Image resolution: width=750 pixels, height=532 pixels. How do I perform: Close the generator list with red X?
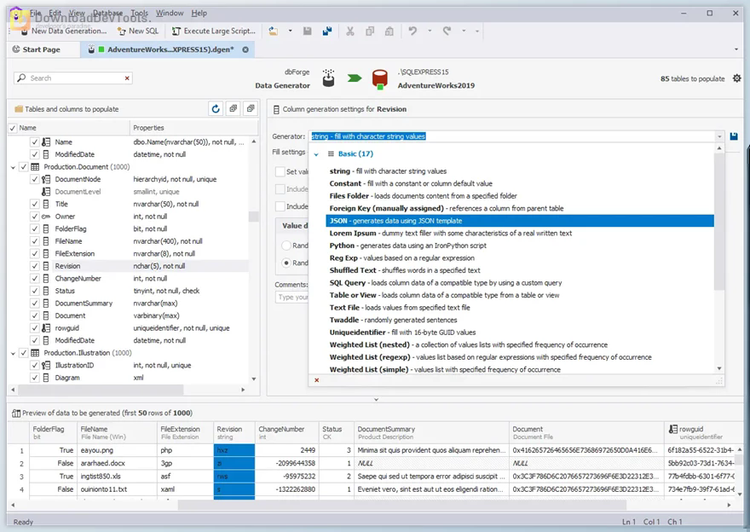[x=317, y=380]
